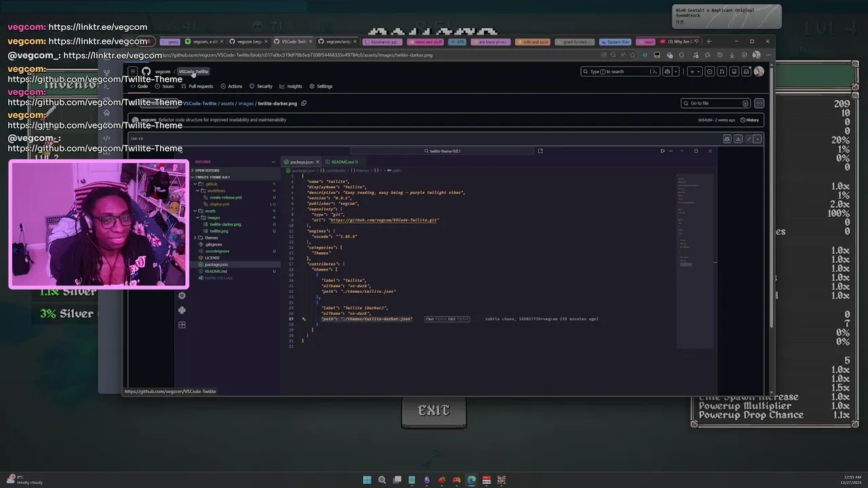The width and height of the screenshot is (868, 488).
Task: Close the package.json editor tab
Action: [317, 162]
